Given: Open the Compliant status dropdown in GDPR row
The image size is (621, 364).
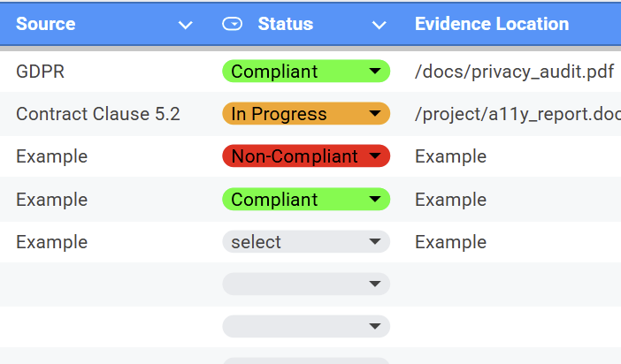Looking at the screenshot, I should click(306, 72).
